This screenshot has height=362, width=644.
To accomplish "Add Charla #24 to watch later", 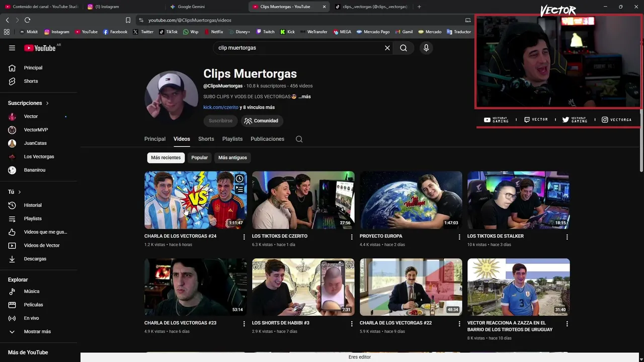I will (239, 178).
